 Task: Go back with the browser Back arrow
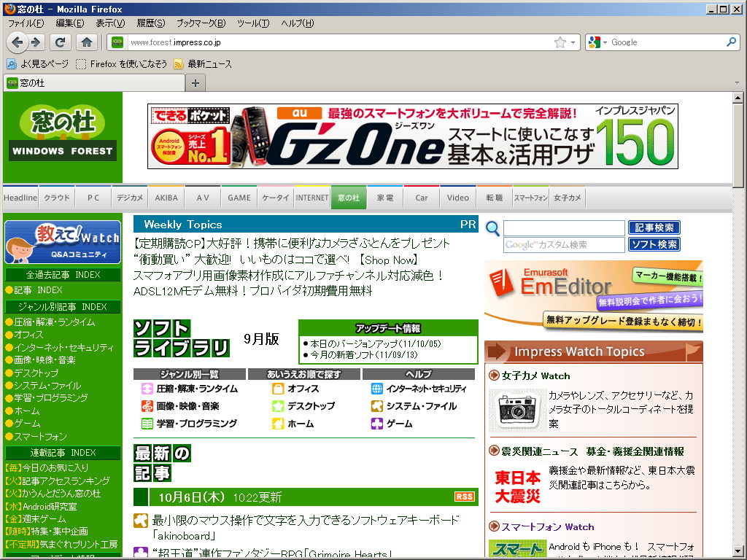(18, 42)
